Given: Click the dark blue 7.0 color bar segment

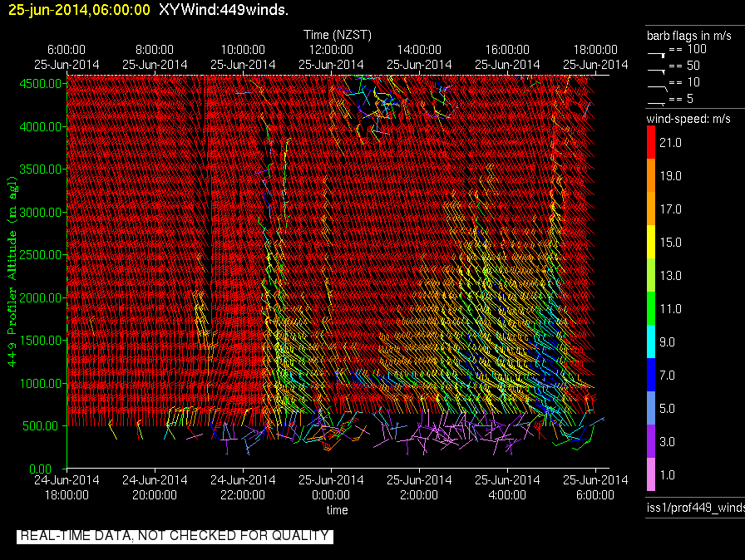Looking at the screenshot, I should pyautogui.click(x=651, y=375).
